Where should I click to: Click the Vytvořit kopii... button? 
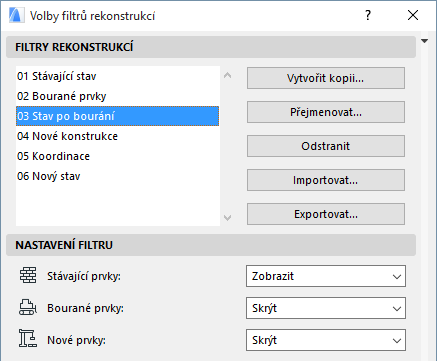(326, 78)
